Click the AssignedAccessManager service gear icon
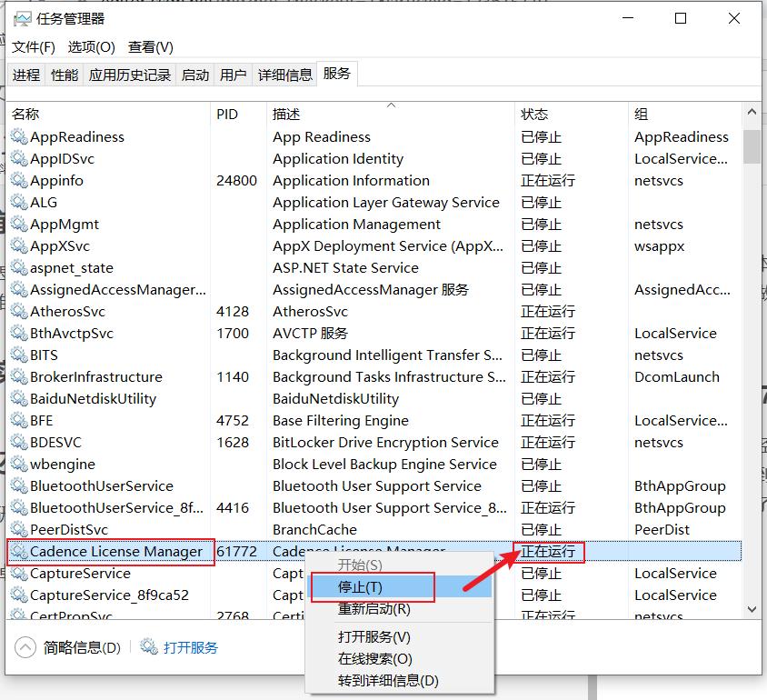The width and height of the screenshot is (767, 700). [x=19, y=290]
